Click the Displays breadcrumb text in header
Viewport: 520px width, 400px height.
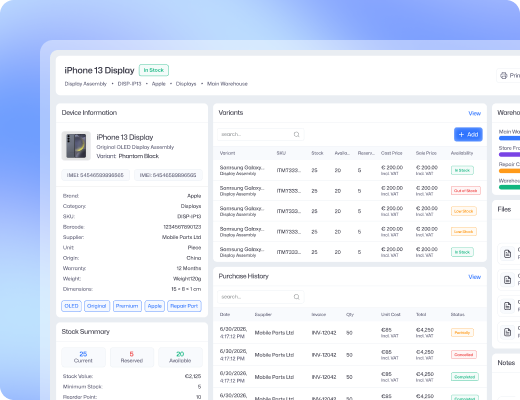tap(186, 84)
